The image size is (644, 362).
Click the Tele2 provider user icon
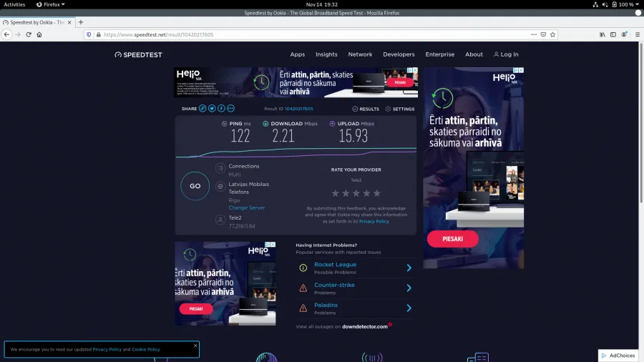point(220,220)
